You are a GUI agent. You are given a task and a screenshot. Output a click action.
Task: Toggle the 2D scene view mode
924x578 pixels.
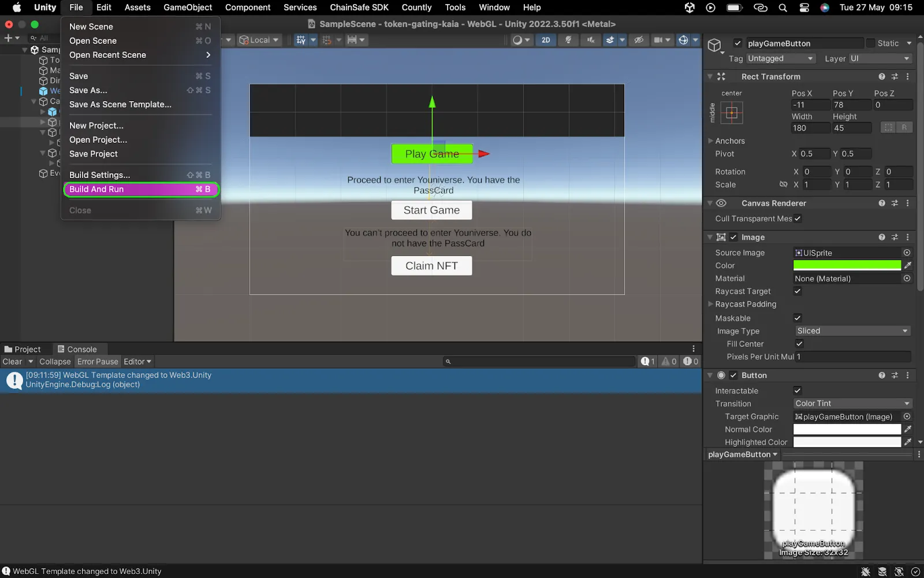[545, 40]
